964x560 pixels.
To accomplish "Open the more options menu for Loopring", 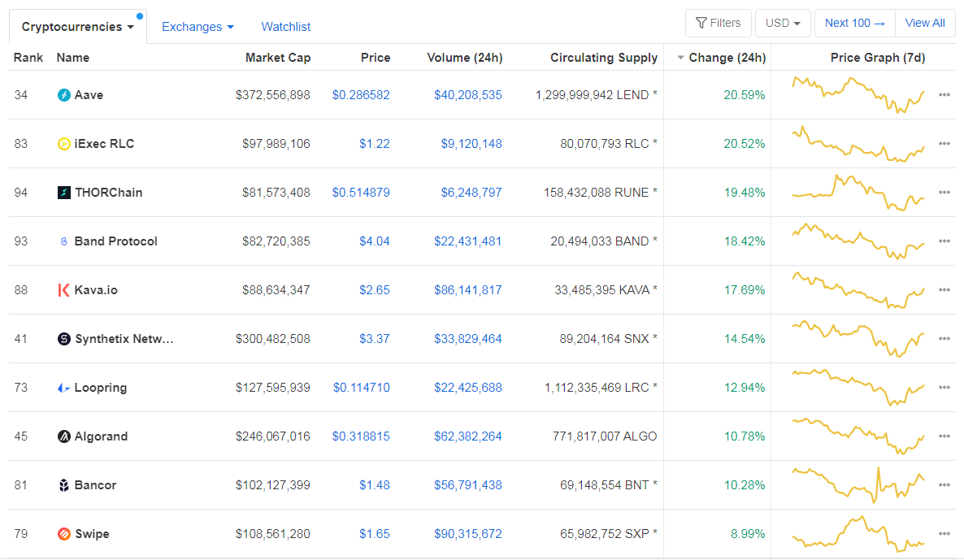I will (x=944, y=388).
